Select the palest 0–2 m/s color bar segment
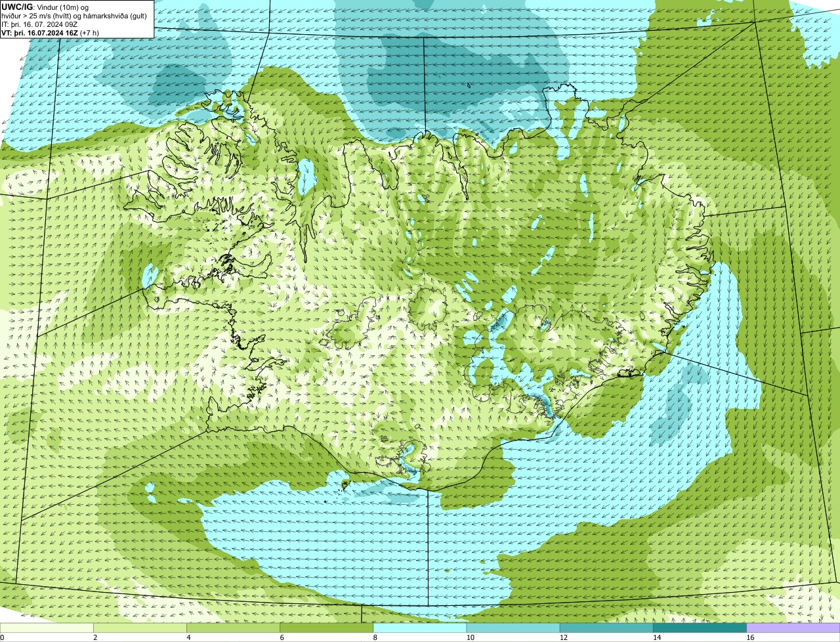This screenshot has width=840, height=642. click(47, 628)
